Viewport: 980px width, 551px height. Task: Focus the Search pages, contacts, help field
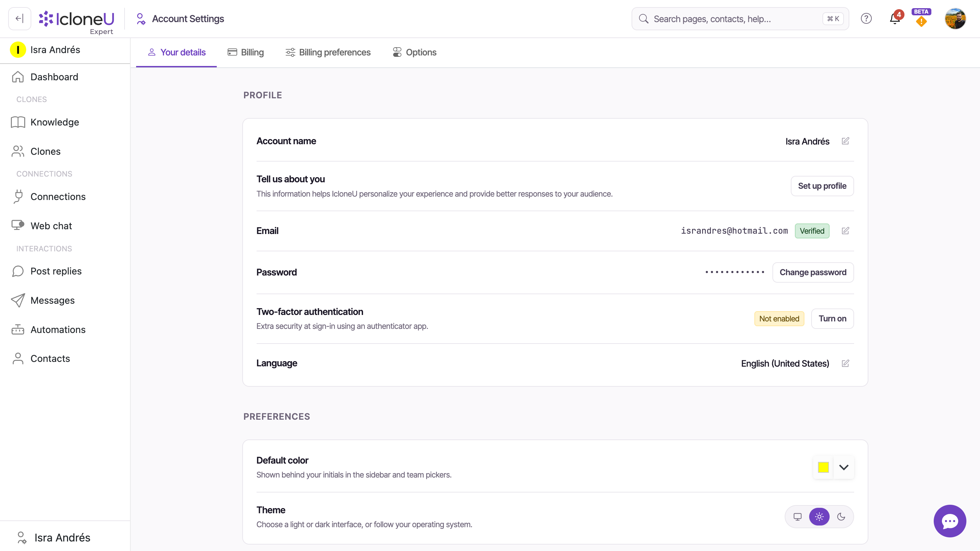click(740, 19)
